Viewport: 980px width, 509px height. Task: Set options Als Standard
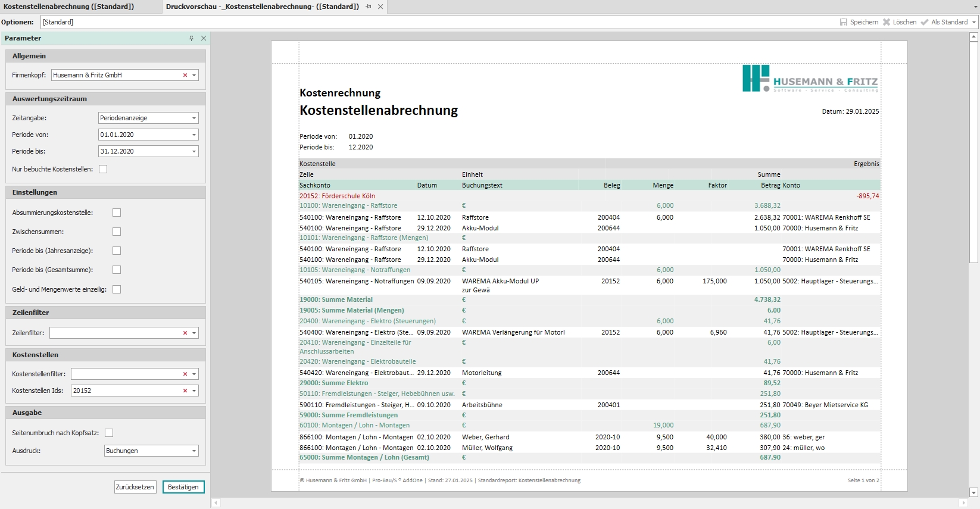click(944, 22)
